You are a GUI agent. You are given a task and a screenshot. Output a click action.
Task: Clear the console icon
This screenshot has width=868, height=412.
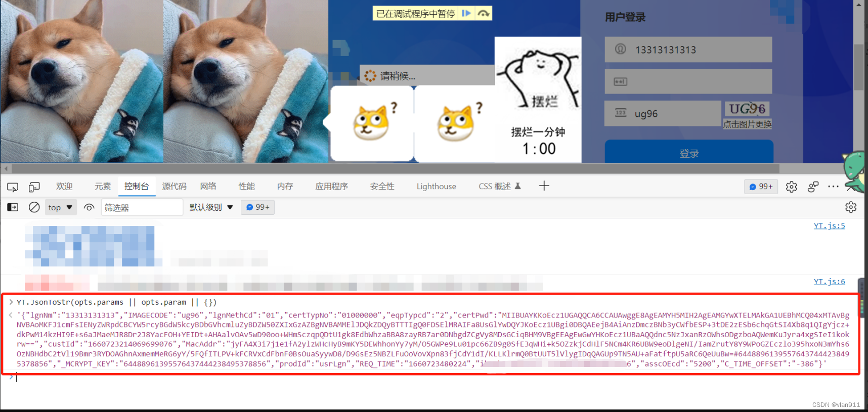(x=34, y=207)
